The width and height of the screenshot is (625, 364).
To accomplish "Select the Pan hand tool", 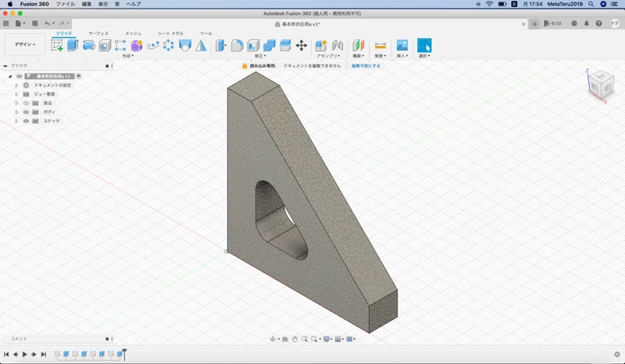I will click(295, 339).
